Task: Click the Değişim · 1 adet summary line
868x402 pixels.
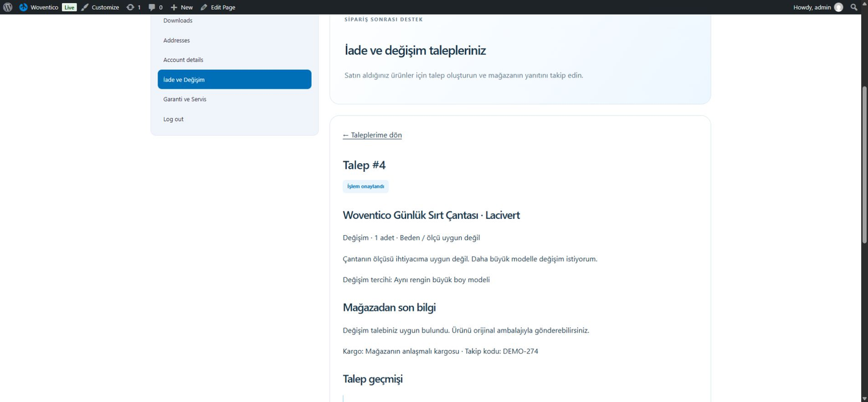Action: (411, 238)
